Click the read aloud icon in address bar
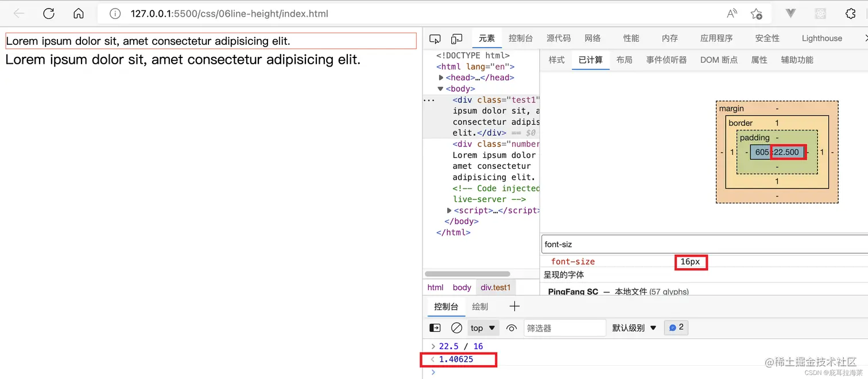 pos(732,13)
